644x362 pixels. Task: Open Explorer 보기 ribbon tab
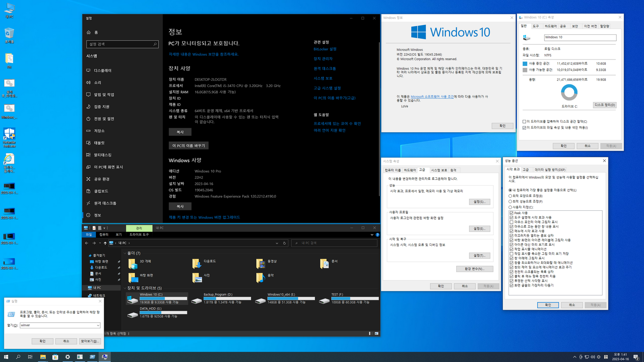point(119,235)
